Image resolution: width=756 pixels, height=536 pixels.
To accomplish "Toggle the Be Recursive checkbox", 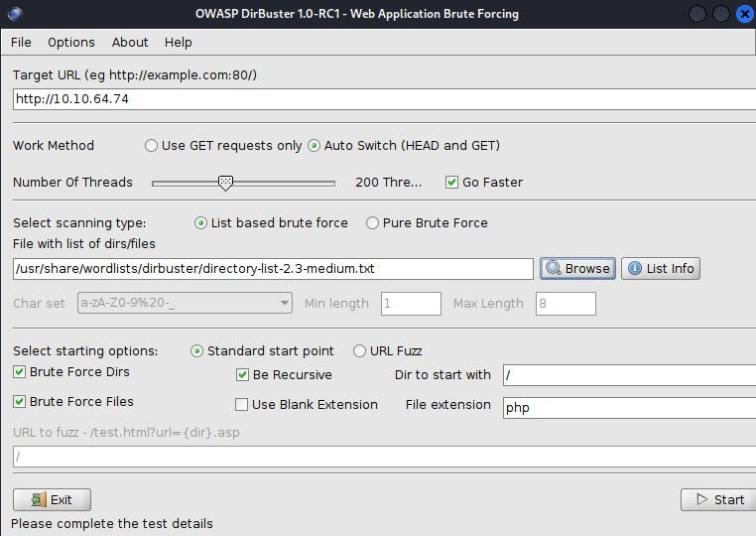I will tap(243, 375).
